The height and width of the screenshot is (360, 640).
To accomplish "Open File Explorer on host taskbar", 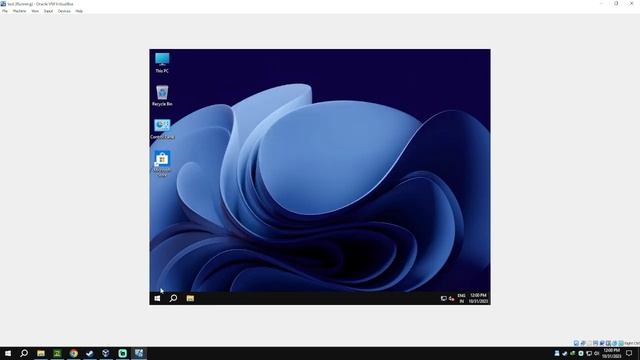I will click(41, 353).
